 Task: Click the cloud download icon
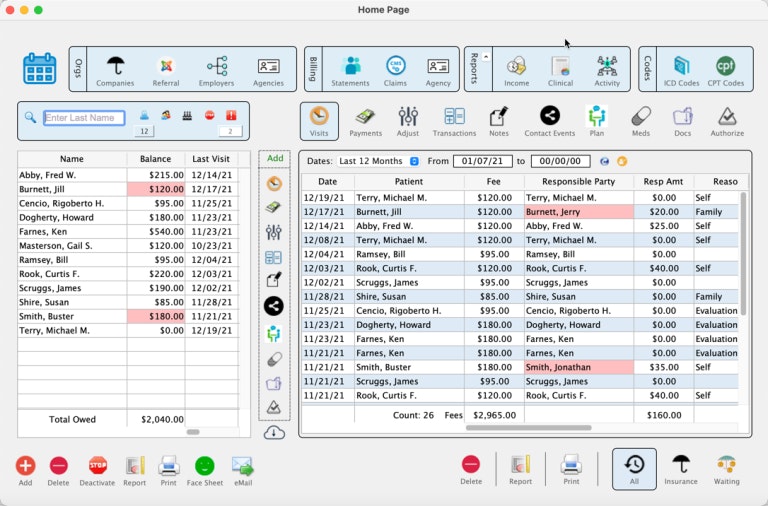point(274,433)
